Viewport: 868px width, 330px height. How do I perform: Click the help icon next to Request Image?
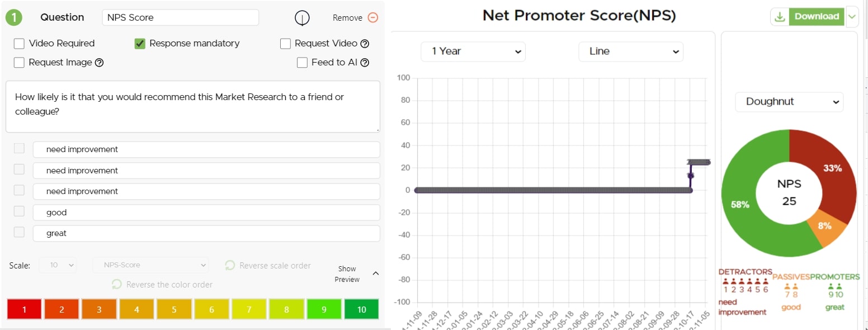click(100, 63)
